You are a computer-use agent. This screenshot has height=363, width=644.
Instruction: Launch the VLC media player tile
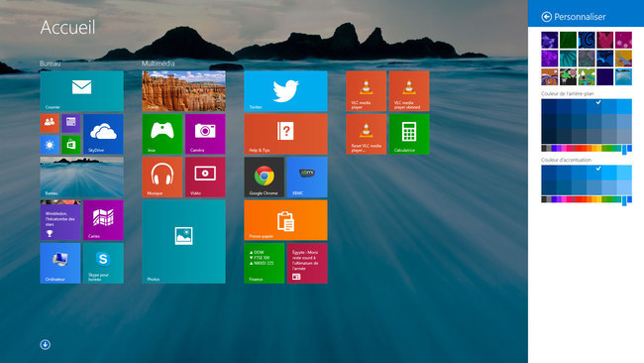click(366, 91)
